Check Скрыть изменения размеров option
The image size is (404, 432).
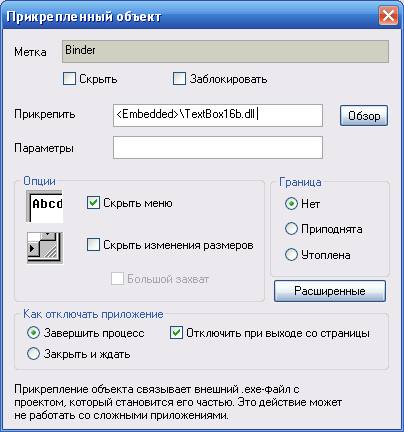coord(93,245)
